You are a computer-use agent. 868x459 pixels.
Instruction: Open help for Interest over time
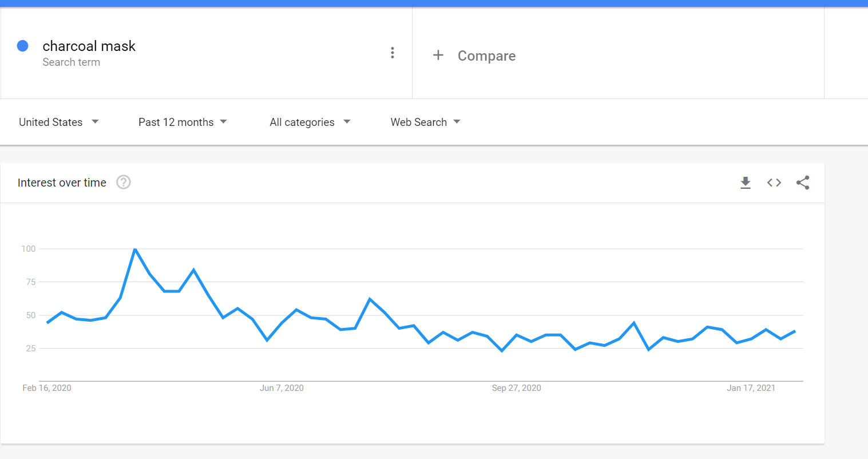[x=124, y=182]
